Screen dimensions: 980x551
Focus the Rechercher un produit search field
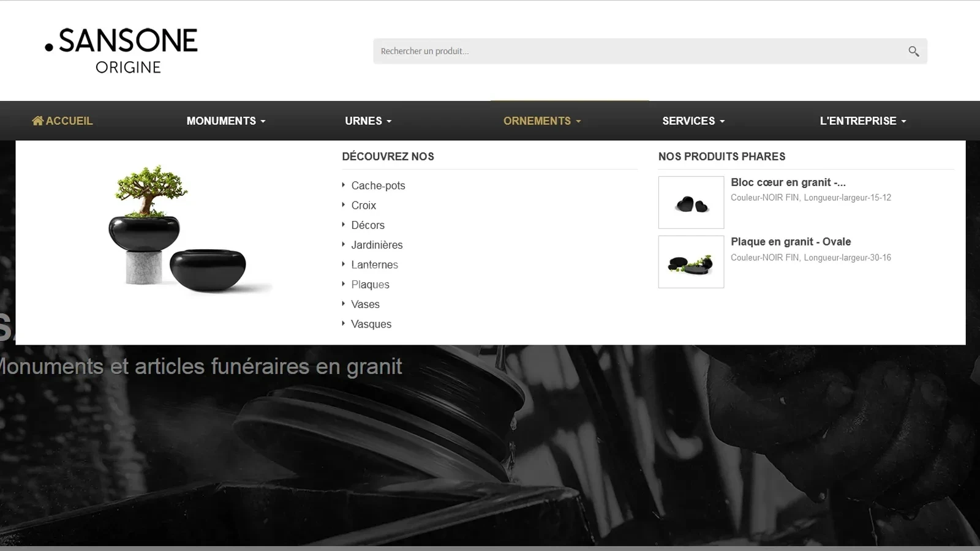(x=637, y=51)
